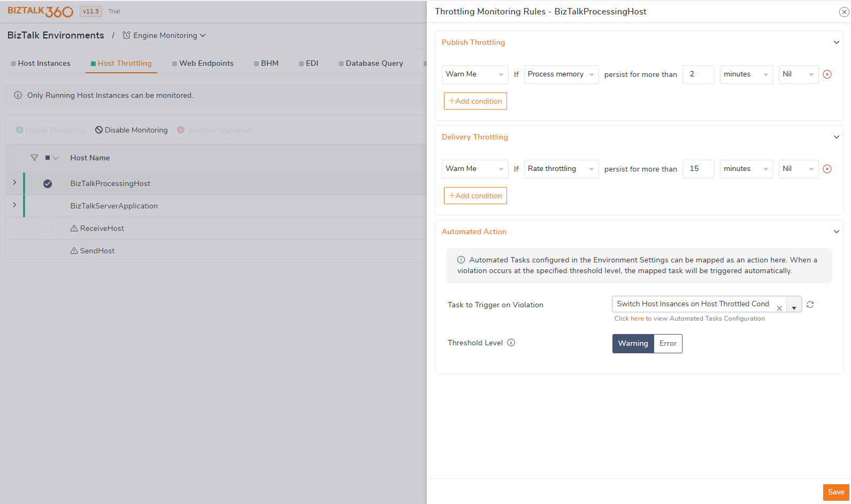This screenshot has height=504, width=851.
Task: Collapse the Delivery Throttling section
Action: click(x=837, y=137)
